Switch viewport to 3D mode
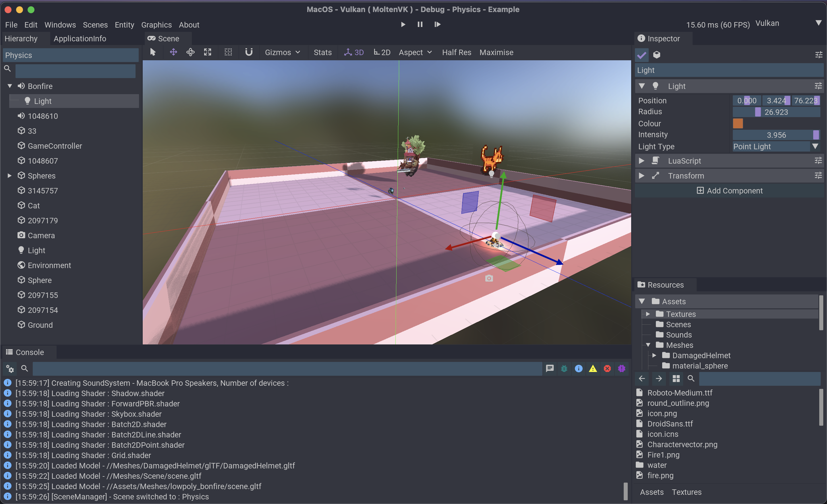 pyautogui.click(x=354, y=52)
